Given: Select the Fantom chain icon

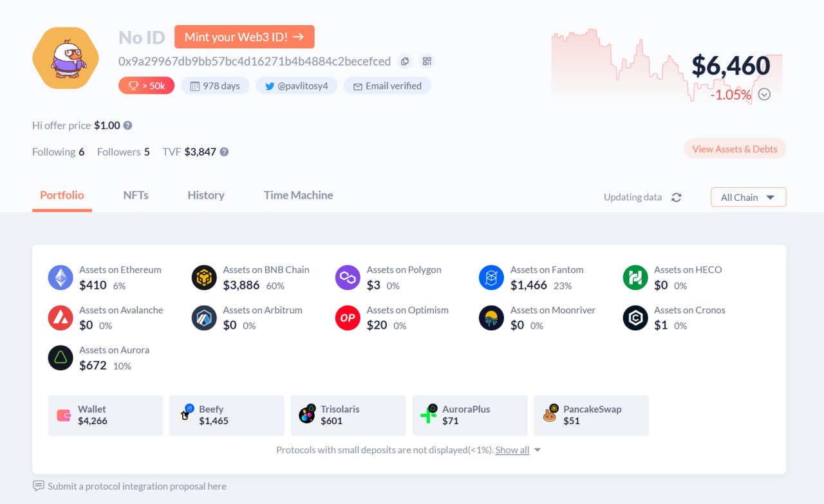Looking at the screenshot, I should 491,278.
